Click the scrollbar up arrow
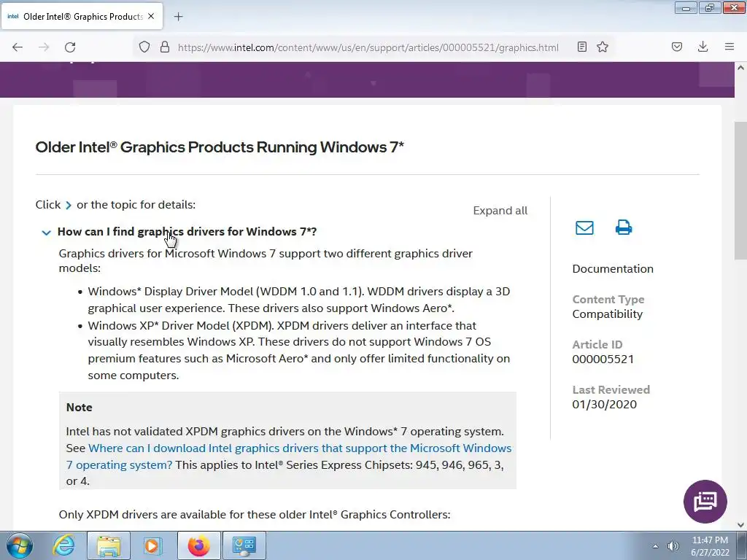This screenshot has width=747, height=560. (x=740, y=68)
